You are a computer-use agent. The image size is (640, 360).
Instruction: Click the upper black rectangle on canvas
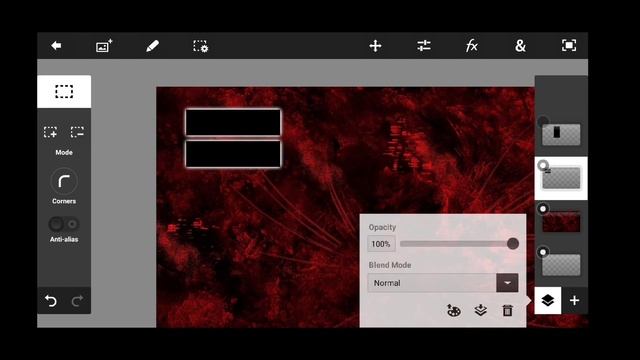(x=233, y=122)
